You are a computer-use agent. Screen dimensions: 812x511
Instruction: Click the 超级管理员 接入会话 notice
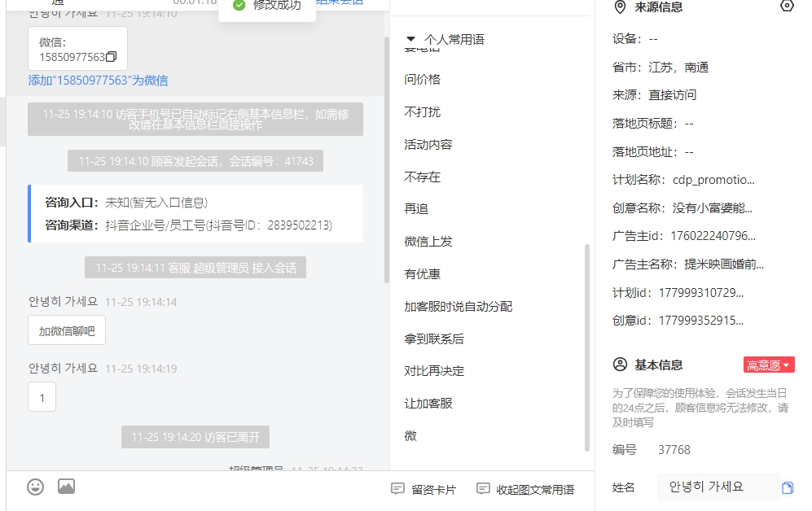pos(195,268)
